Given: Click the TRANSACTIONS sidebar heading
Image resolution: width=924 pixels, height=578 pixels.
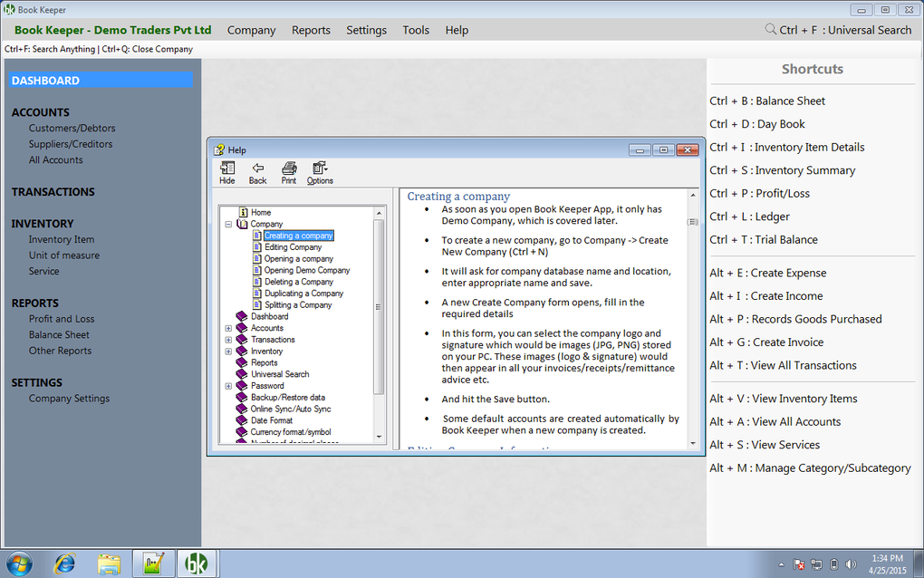Looking at the screenshot, I should (x=53, y=191).
